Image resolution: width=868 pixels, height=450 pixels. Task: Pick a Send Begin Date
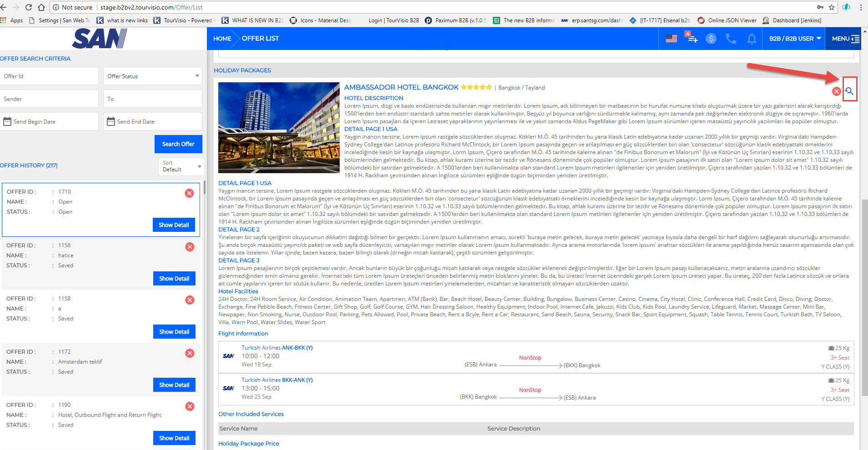49,121
